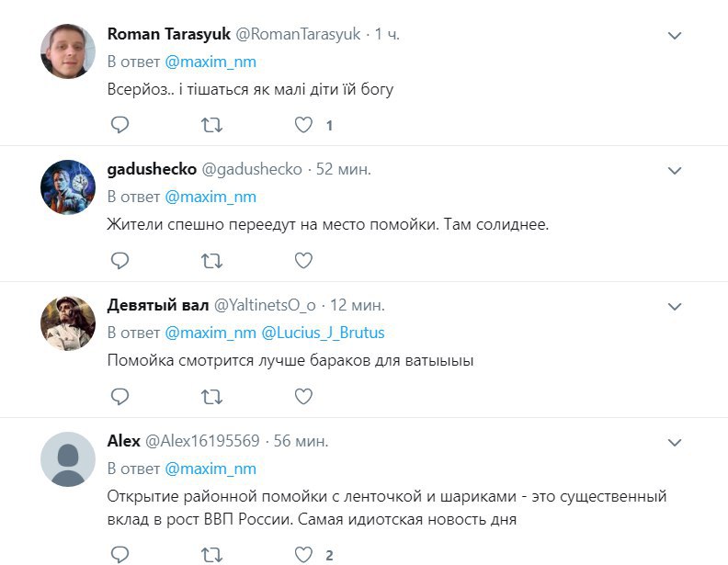
Task: Open more options for Roman Tarasyuk's tweet
Action: point(674,36)
